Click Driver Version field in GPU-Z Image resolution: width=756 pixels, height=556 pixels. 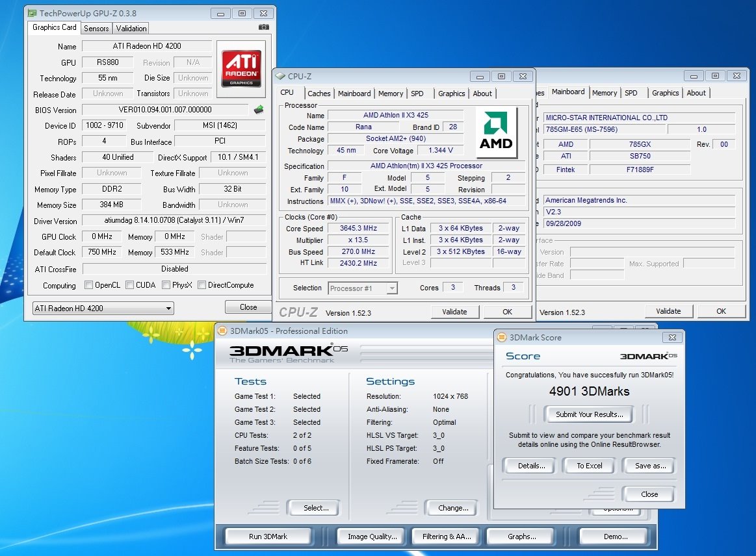tap(174, 220)
